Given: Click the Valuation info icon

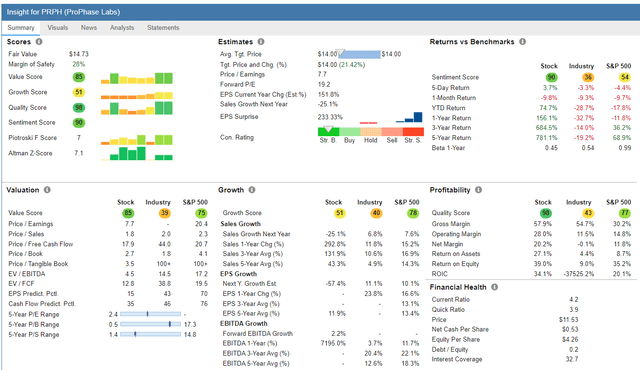Looking at the screenshot, I should [x=47, y=190].
